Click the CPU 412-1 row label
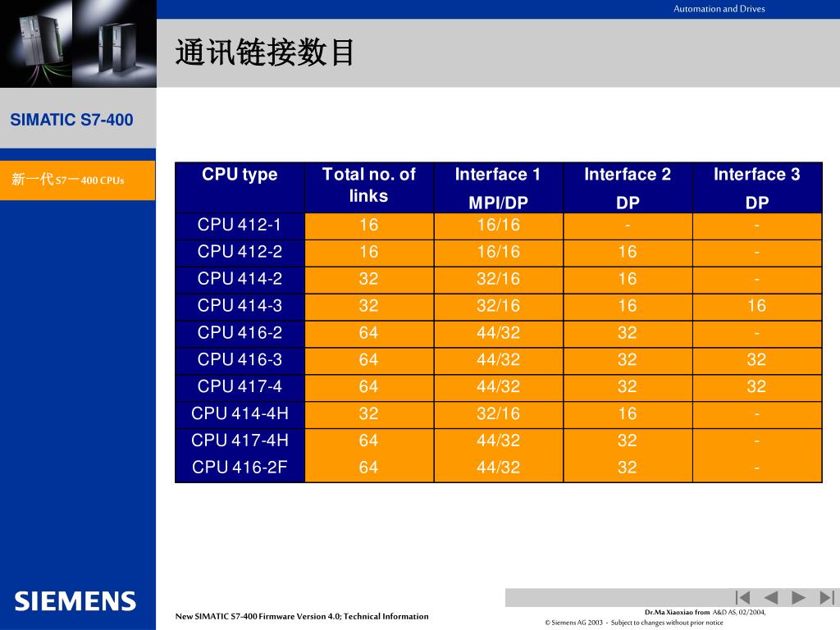The image size is (840, 630). tap(240, 225)
